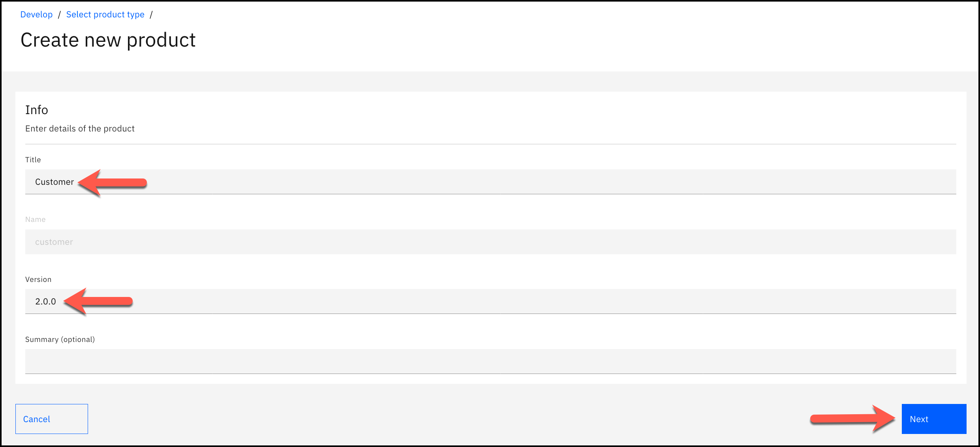Image resolution: width=980 pixels, height=447 pixels.
Task: Proceed with the blue Next button
Action: pos(933,419)
